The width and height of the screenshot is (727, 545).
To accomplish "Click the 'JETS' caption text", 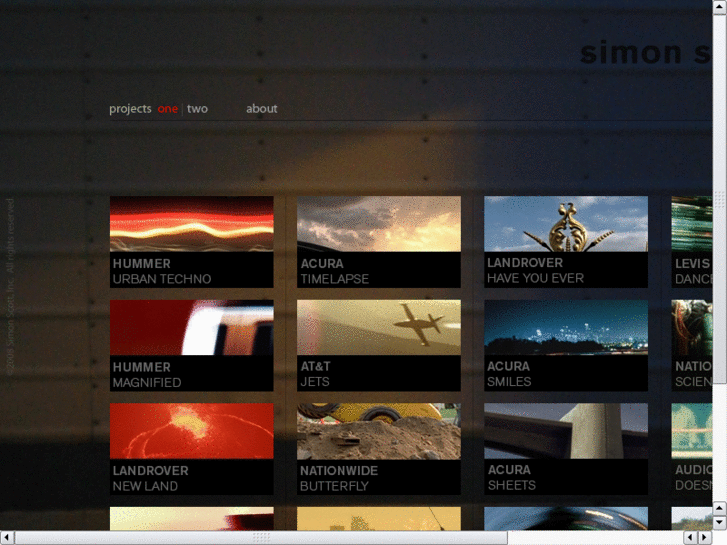I will point(315,382).
